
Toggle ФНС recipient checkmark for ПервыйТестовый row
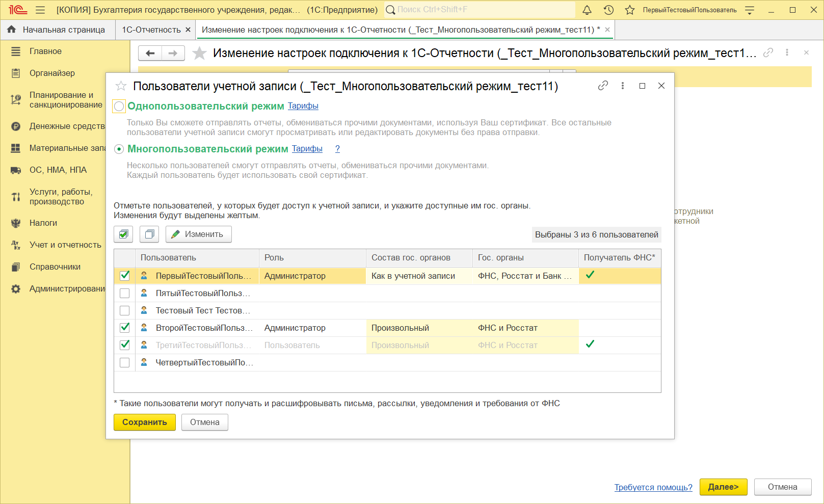pos(590,275)
